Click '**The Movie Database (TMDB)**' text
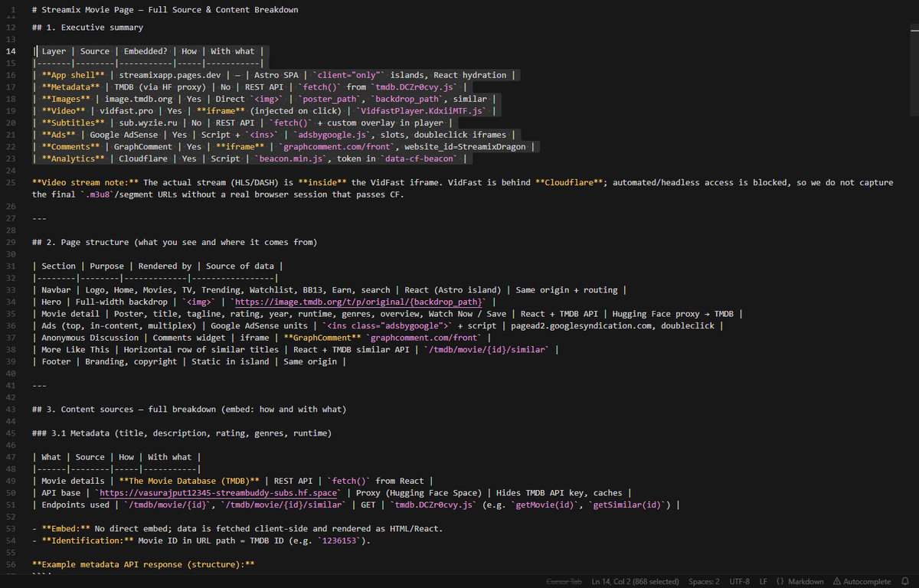 click(x=189, y=481)
